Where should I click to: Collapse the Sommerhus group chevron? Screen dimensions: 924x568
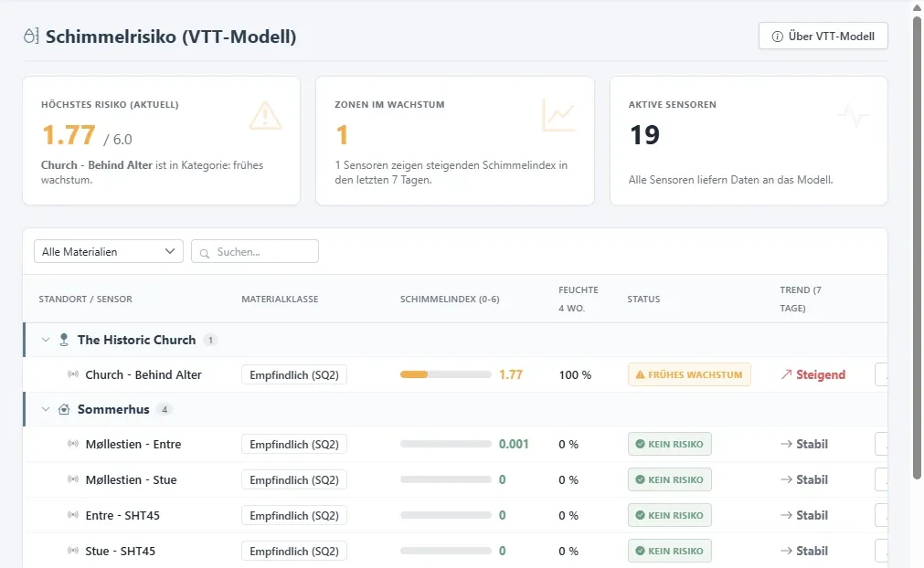[46, 409]
